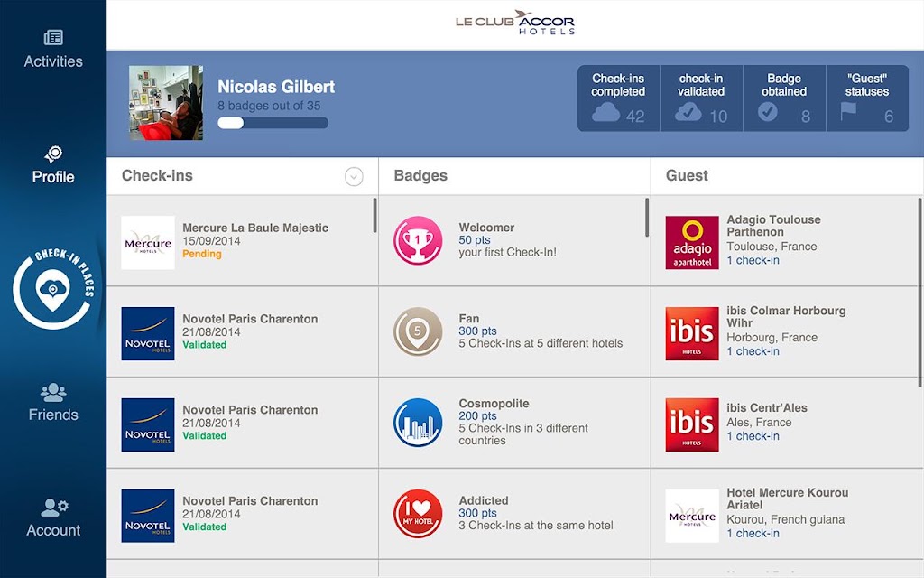Viewport: 924px width, 578px height.
Task: Click the Guest column header
Action: (x=687, y=176)
